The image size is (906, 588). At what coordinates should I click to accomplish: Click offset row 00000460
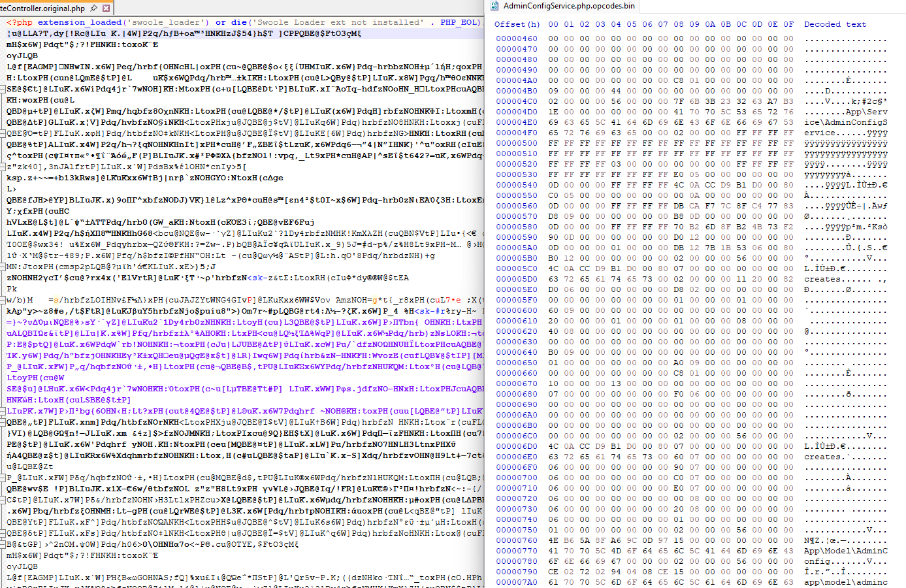click(517, 39)
